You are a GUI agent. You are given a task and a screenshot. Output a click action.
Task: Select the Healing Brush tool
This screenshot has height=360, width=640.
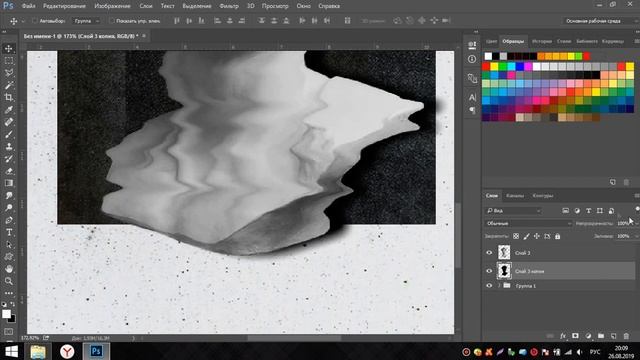pos(9,122)
